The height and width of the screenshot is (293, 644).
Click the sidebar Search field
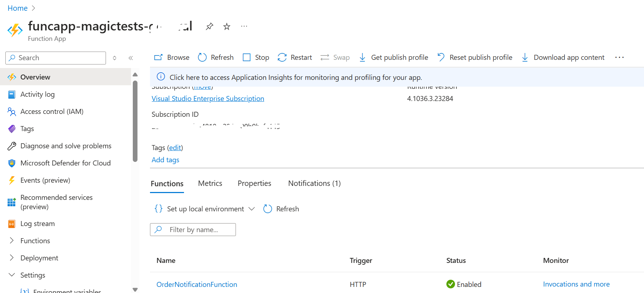click(x=56, y=58)
